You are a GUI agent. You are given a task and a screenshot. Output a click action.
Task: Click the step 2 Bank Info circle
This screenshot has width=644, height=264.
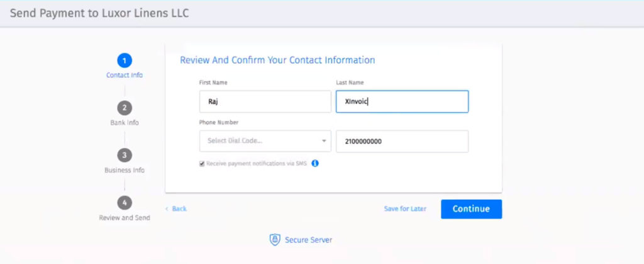pyautogui.click(x=125, y=108)
